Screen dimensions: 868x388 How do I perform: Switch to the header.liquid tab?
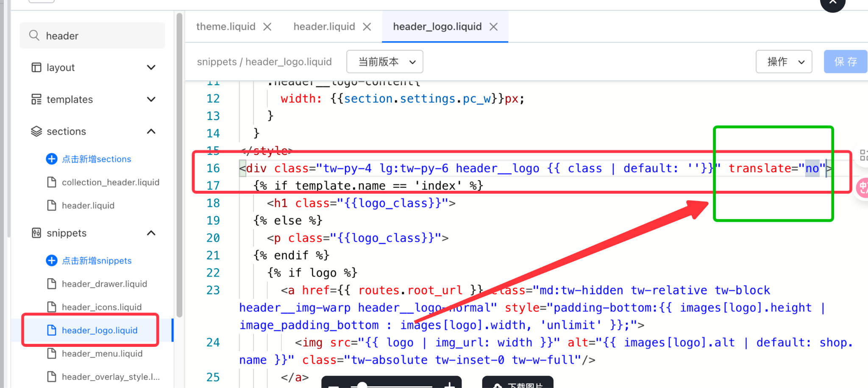[x=324, y=27]
